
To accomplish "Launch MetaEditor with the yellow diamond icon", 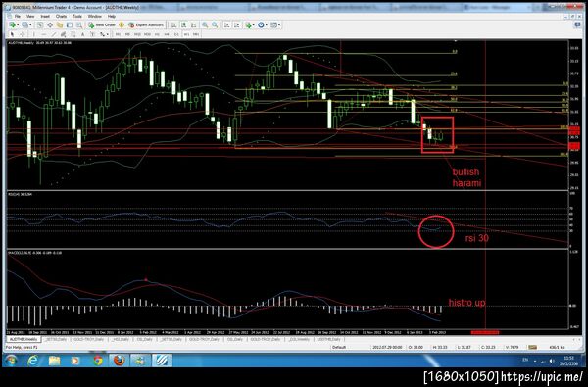I will pos(122,25).
